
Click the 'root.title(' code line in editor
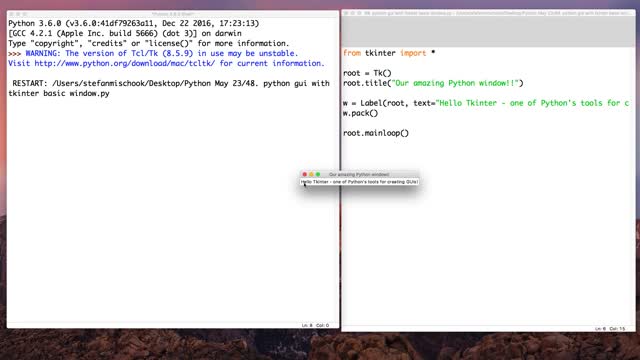click(x=433, y=83)
